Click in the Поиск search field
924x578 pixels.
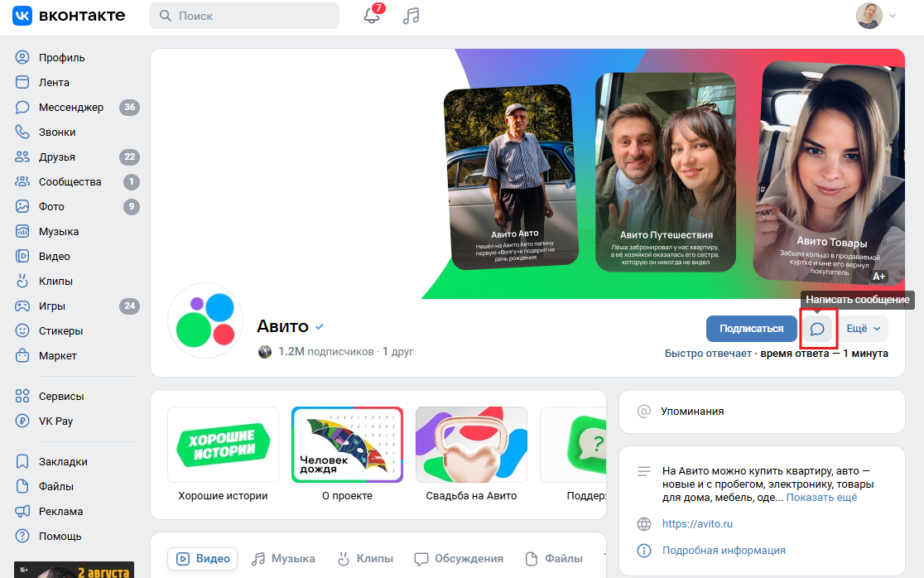244,16
